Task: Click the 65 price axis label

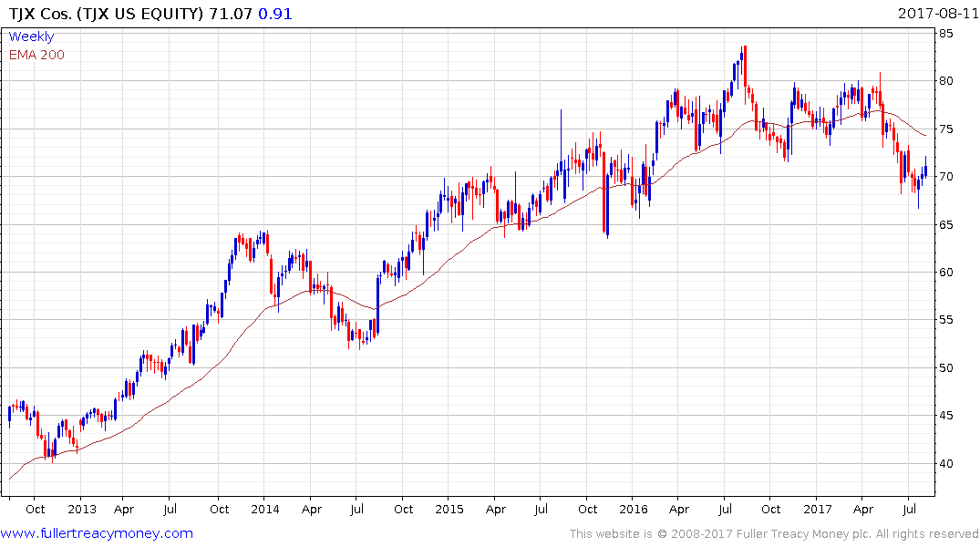Action: pyautogui.click(x=946, y=224)
